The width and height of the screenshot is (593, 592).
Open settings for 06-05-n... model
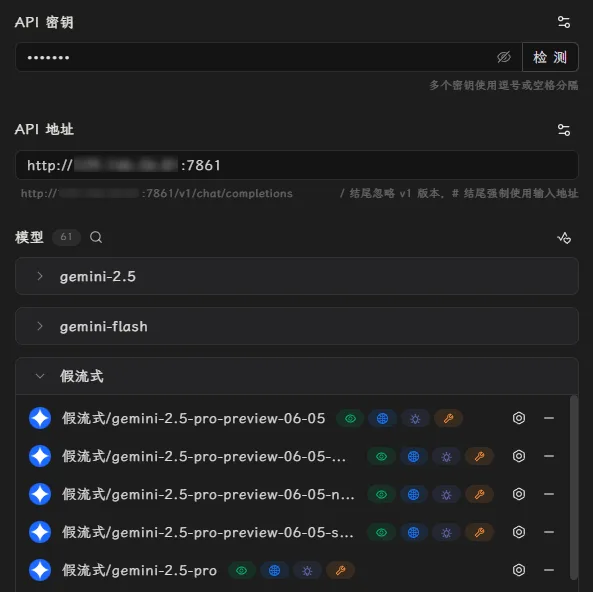pos(519,494)
